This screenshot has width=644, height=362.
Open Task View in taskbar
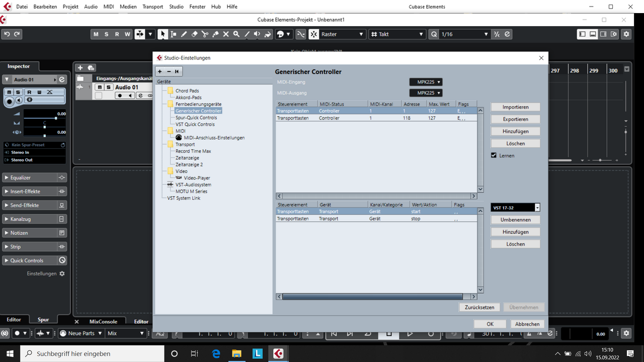tap(195, 353)
